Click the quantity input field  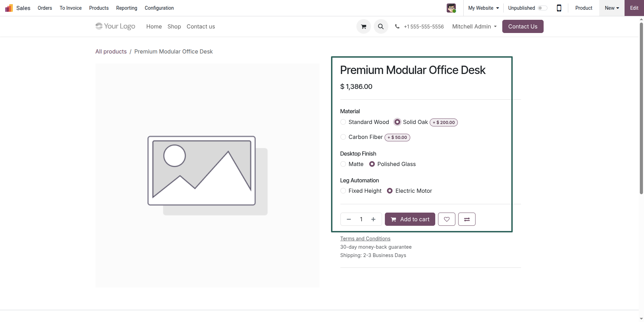click(x=361, y=219)
